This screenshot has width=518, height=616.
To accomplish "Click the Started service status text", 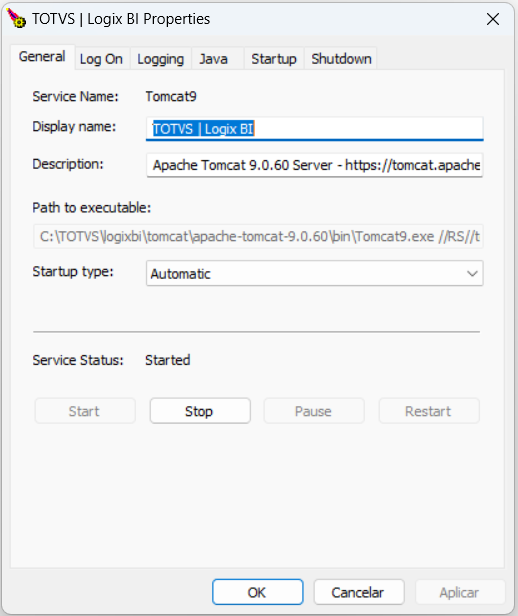I will coord(168,360).
